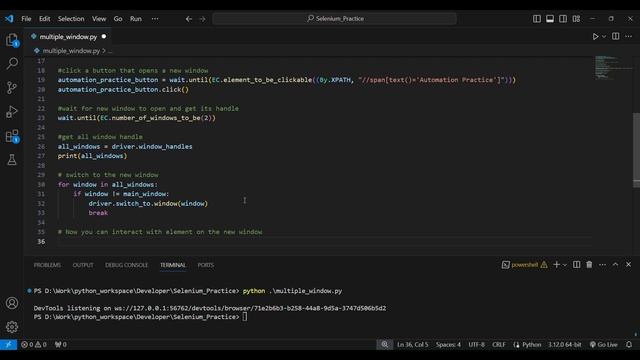Open the Go menu
The height and width of the screenshot is (360, 640).
[x=118, y=19]
